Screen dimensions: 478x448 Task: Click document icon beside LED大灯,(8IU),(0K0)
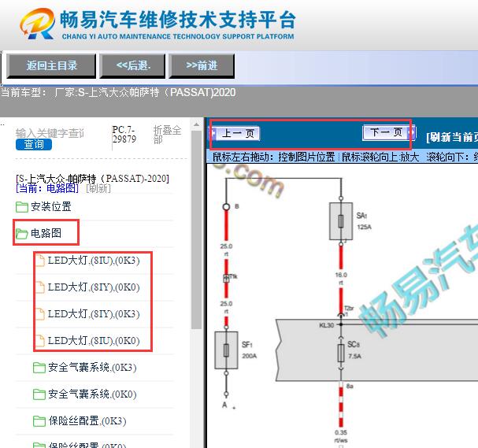tap(40, 341)
